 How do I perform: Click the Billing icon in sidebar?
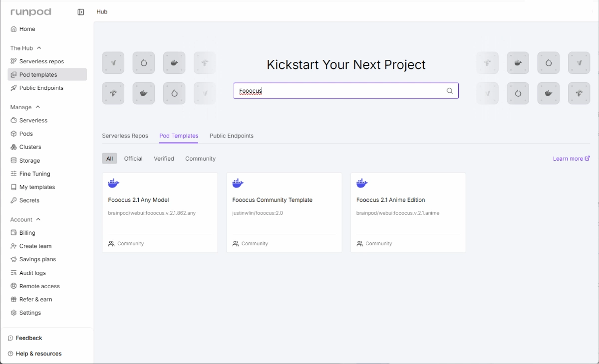(14, 233)
